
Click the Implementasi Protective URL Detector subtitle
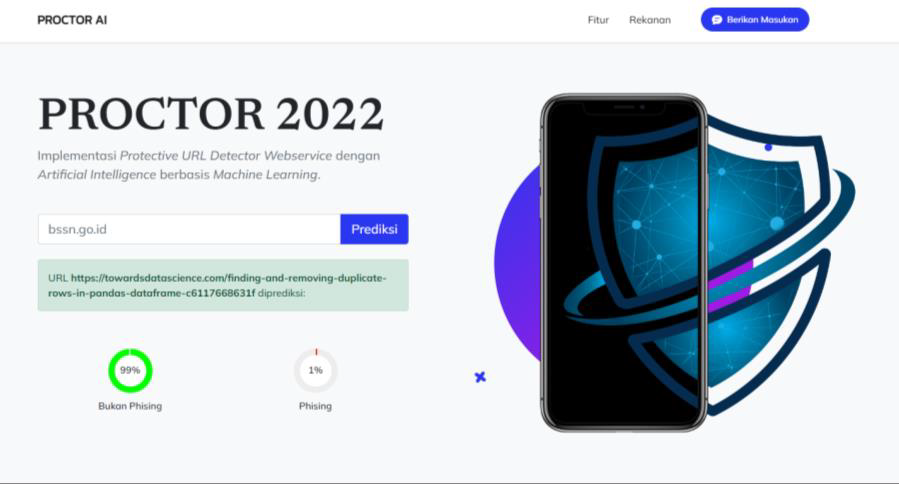[209, 165]
